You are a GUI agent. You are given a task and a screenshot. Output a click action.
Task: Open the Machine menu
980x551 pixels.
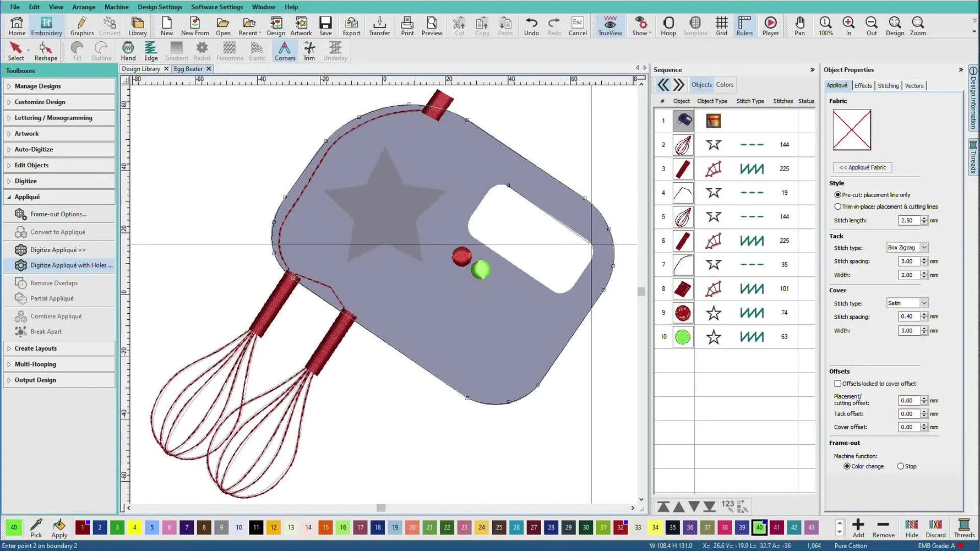click(x=116, y=7)
